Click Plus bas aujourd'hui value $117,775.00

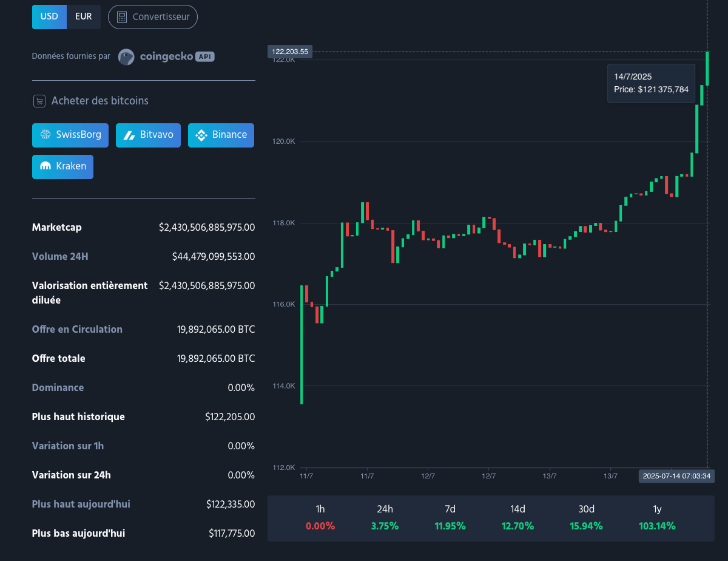pyautogui.click(x=232, y=533)
